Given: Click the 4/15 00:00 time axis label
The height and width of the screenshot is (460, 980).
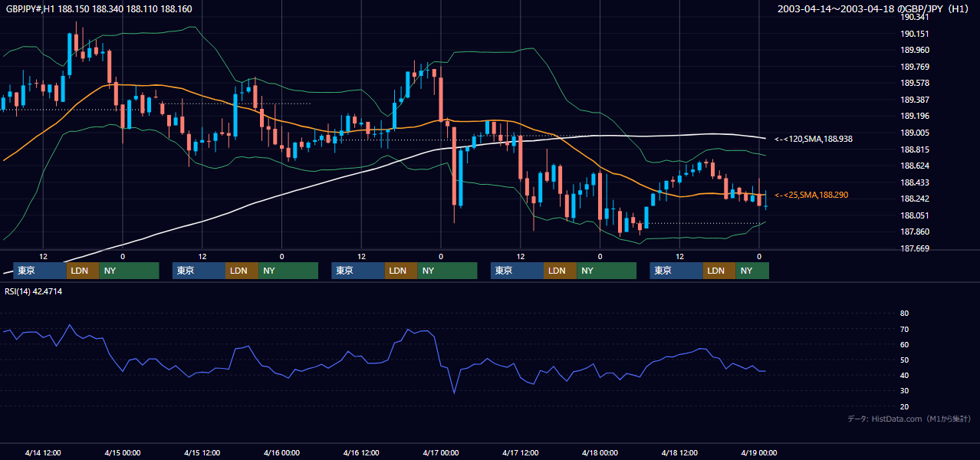Looking at the screenshot, I should 123,452.
